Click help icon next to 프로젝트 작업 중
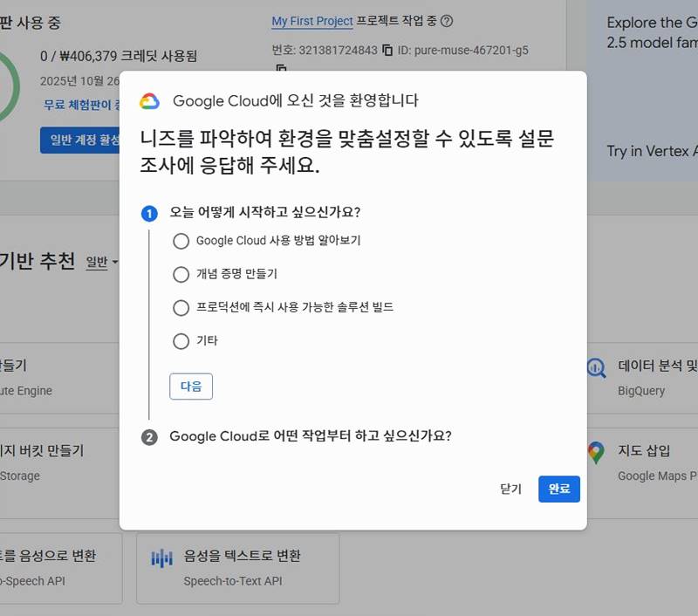 (448, 22)
